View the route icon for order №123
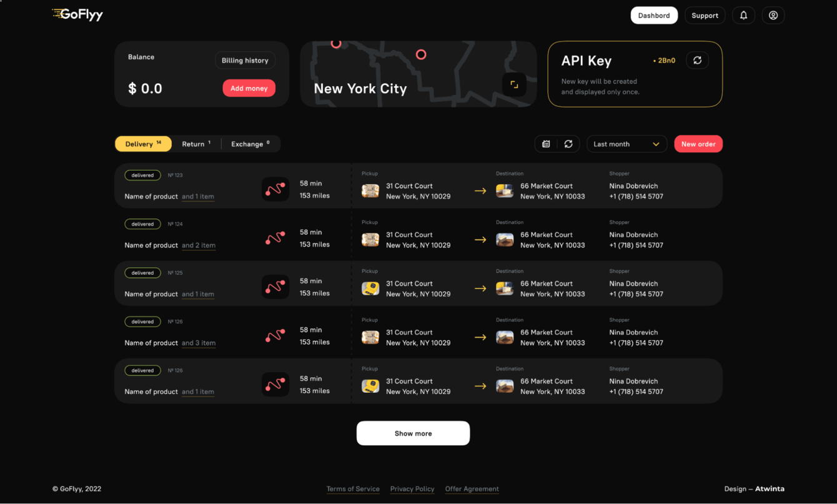 [x=275, y=189]
